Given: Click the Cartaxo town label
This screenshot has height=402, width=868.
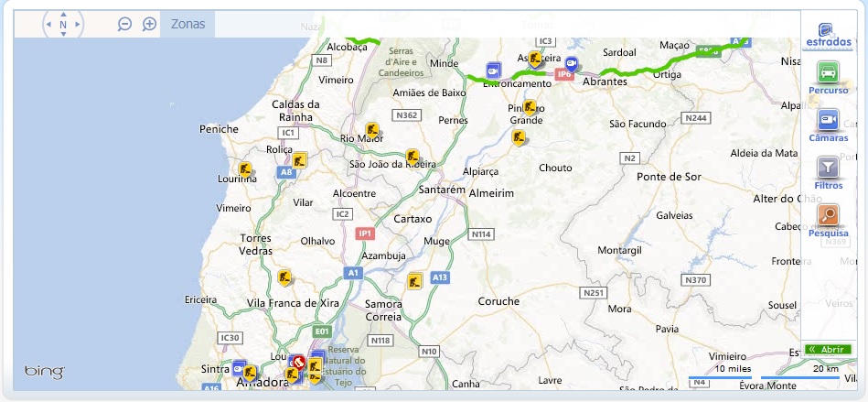Looking at the screenshot, I should click(x=413, y=219).
